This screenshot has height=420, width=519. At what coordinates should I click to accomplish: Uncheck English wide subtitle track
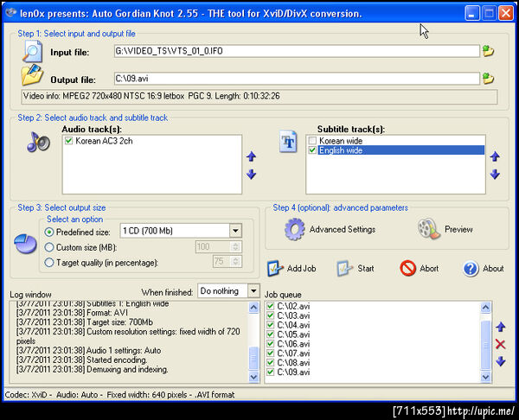[x=312, y=150]
